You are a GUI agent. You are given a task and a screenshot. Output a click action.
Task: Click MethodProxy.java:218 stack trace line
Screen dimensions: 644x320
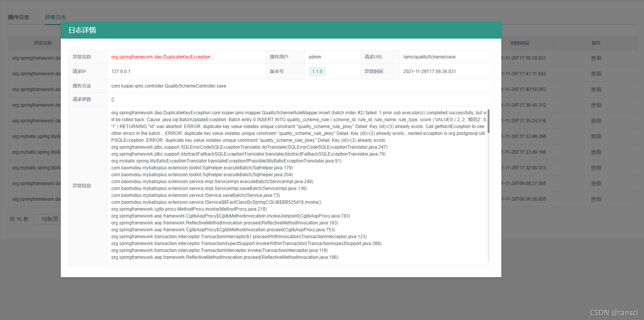[x=189, y=209]
